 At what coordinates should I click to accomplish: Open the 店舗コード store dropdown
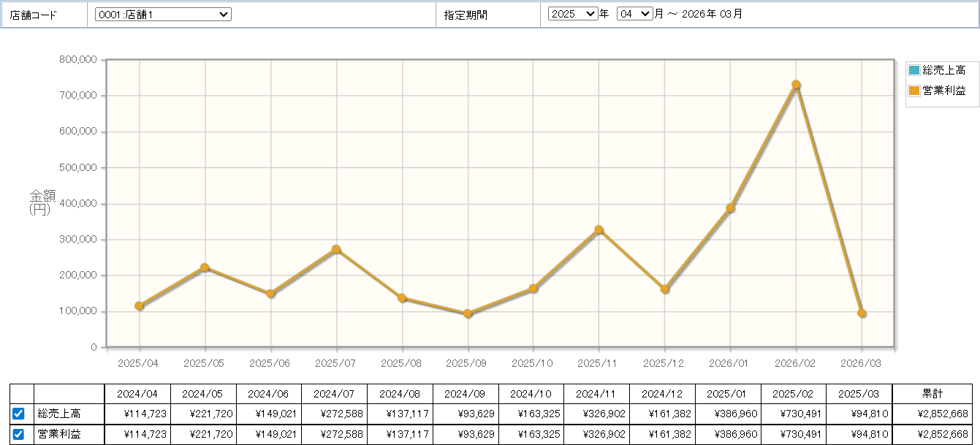tap(163, 15)
